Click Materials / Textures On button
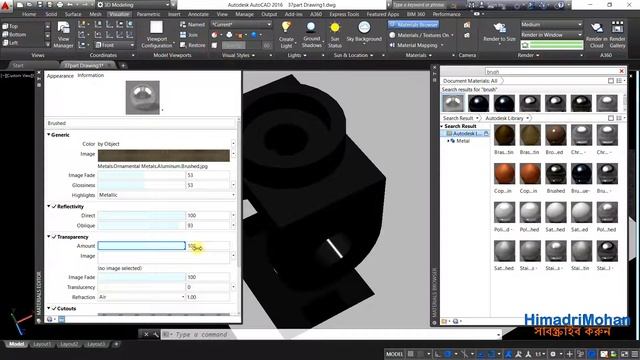The image size is (640, 360). click(x=422, y=35)
